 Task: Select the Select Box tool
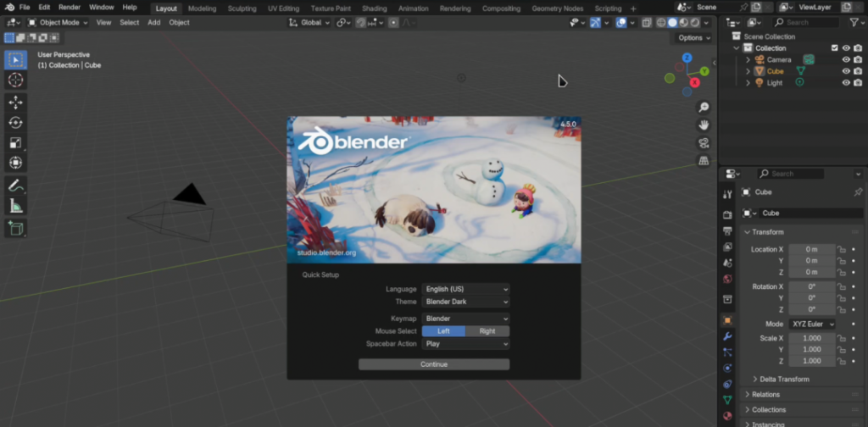(15, 60)
